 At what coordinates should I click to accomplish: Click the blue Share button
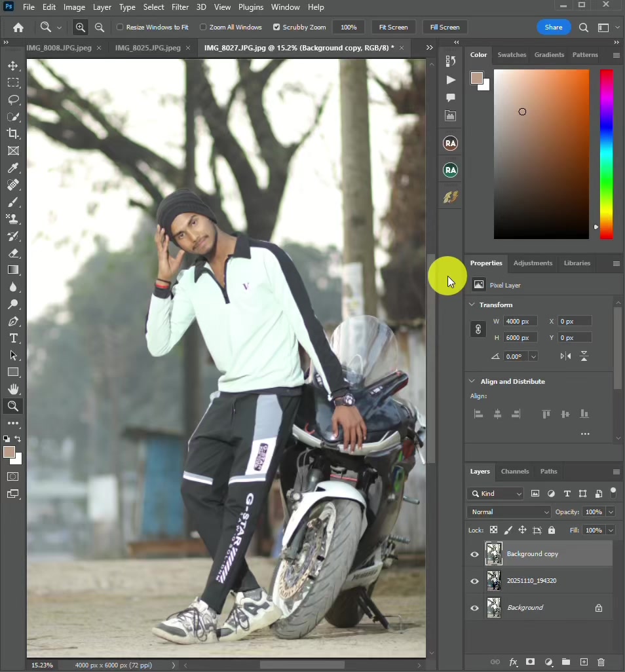(554, 27)
